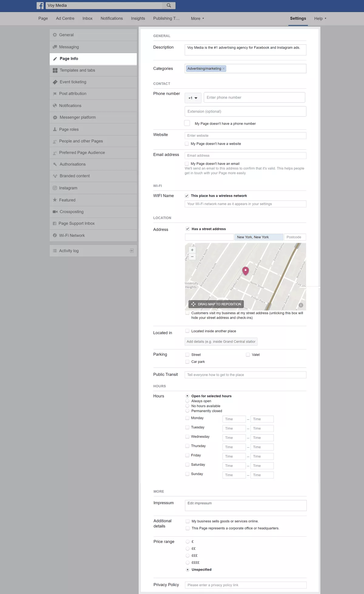Viewport: 364px width, 594px height.
Task: Zoom out on the map
Action: click(x=192, y=257)
